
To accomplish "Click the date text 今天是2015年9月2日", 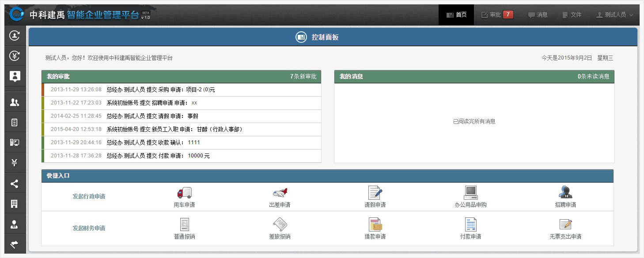I will 567,58.
